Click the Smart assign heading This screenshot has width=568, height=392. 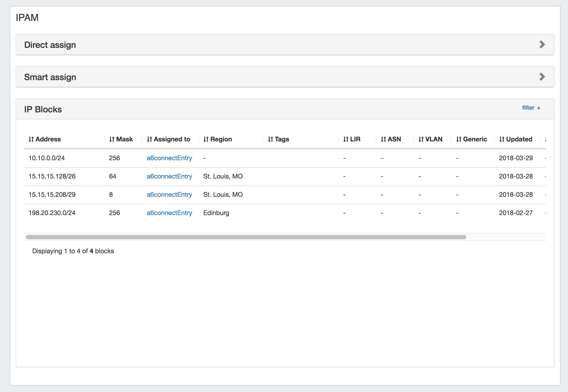click(50, 77)
